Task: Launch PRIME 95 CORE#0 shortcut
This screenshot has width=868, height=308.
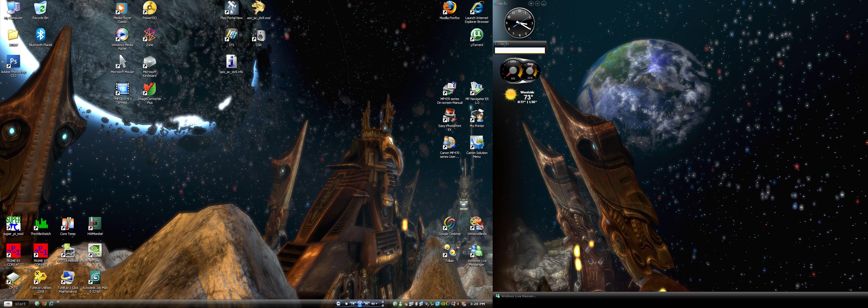Action: pyautogui.click(x=13, y=255)
